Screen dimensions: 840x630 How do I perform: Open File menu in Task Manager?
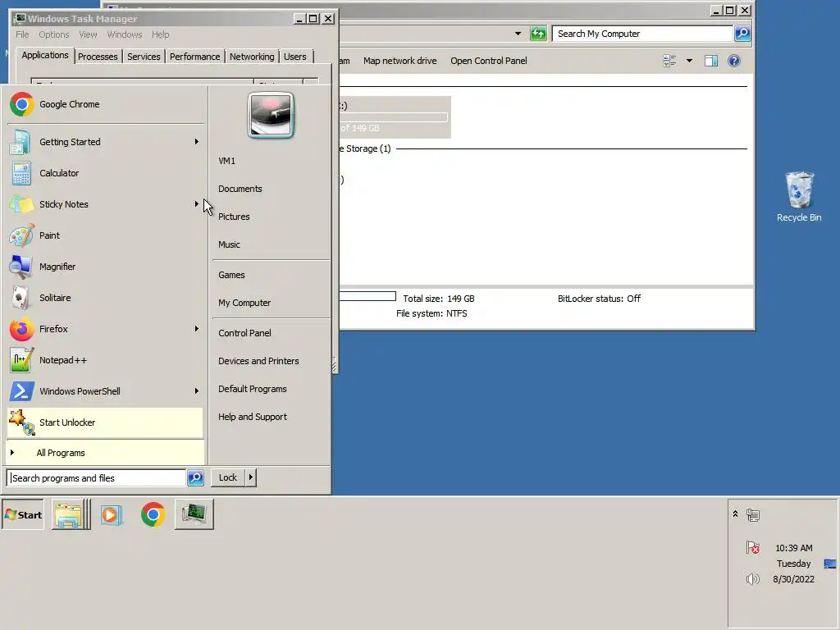pyautogui.click(x=22, y=34)
